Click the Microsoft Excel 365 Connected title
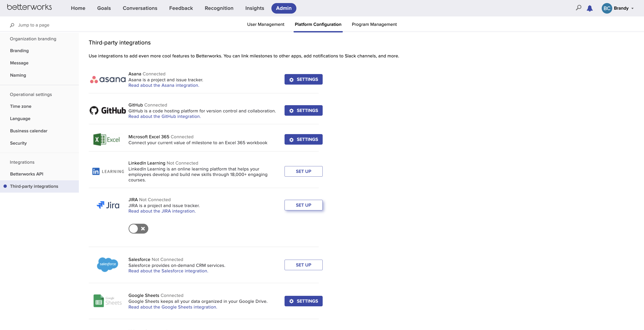Viewport: 644px width, 330px height. (161, 137)
